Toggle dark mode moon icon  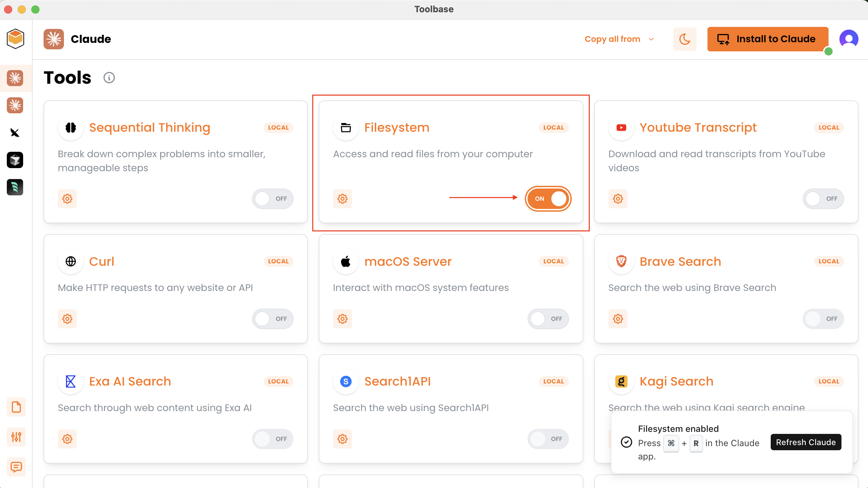point(685,39)
